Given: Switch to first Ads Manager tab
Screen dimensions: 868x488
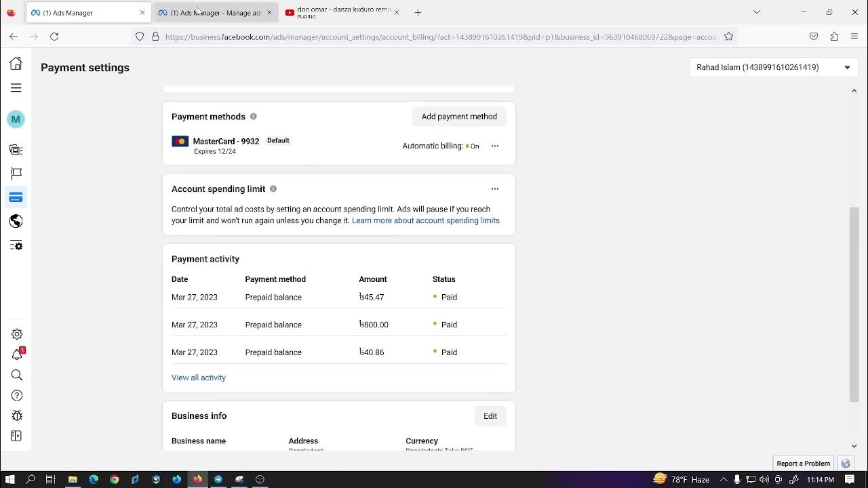Looking at the screenshot, I should click(88, 13).
